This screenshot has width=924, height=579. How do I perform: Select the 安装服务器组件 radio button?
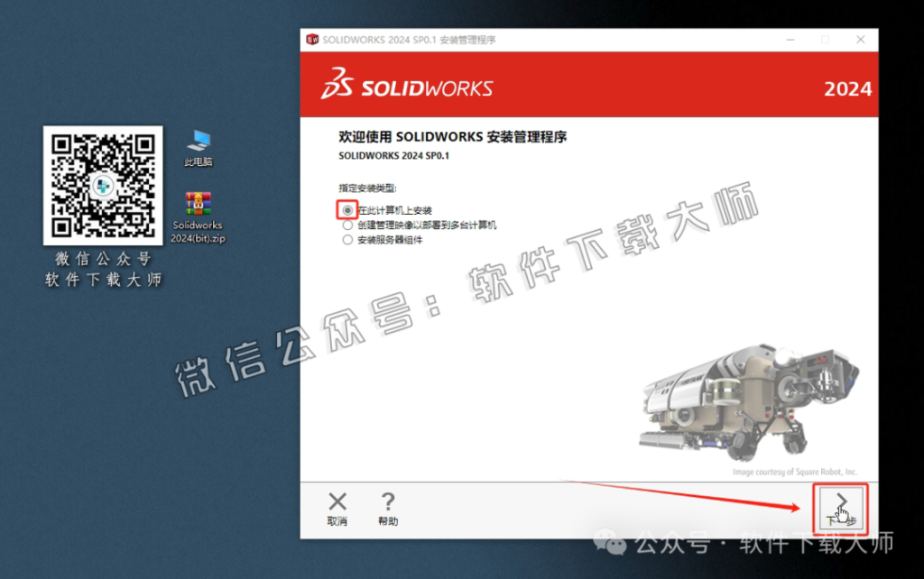pos(347,239)
